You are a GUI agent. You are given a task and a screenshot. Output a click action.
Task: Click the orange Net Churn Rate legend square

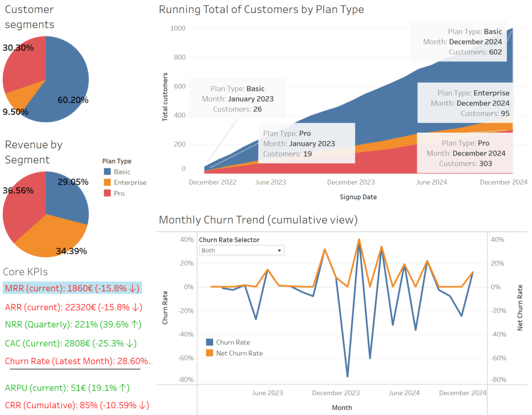click(x=210, y=353)
